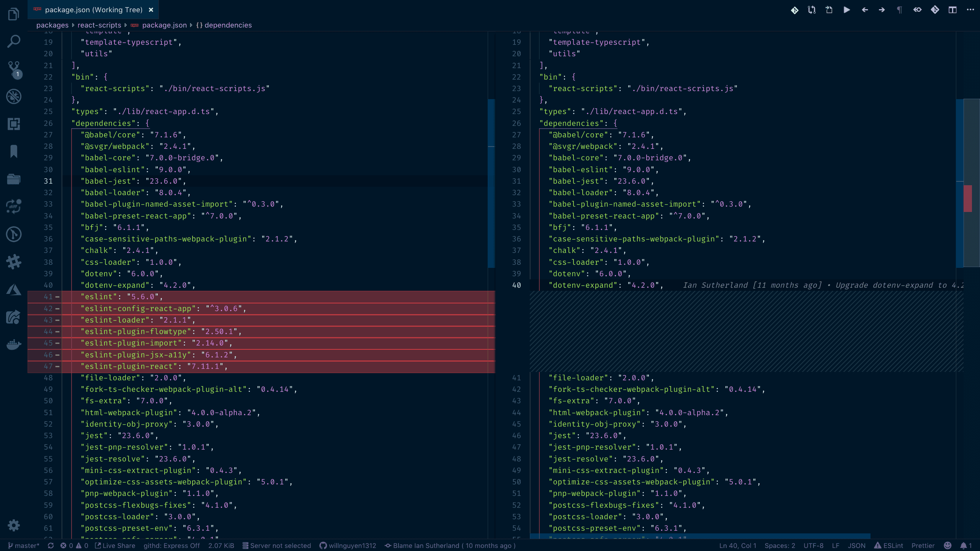The height and width of the screenshot is (551, 980).
Task: Select the package.json (Working Tree) tab
Action: (x=93, y=10)
